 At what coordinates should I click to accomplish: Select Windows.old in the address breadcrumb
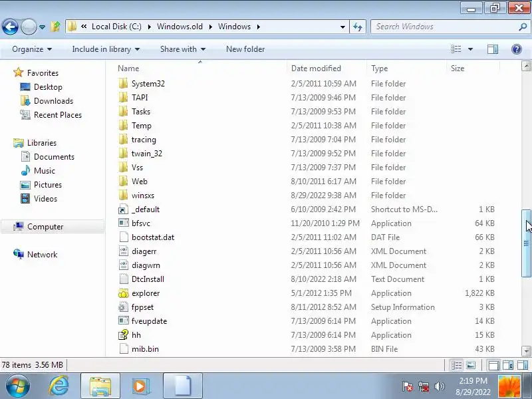(x=180, y=27)
